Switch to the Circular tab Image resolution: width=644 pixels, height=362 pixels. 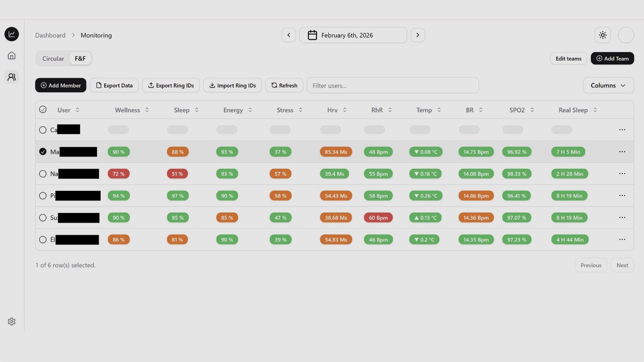click(53, 58)
